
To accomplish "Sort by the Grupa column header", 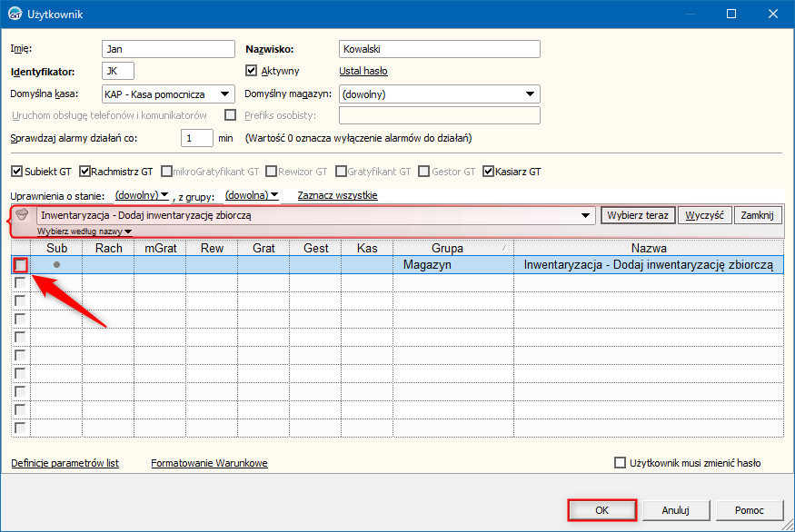I will (453, 248).
